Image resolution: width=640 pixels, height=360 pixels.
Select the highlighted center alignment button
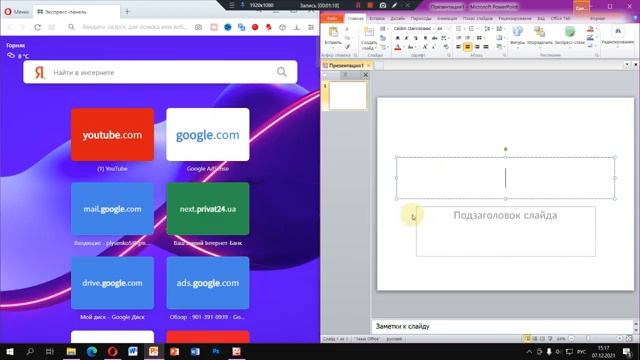click(x=468, y=47)
